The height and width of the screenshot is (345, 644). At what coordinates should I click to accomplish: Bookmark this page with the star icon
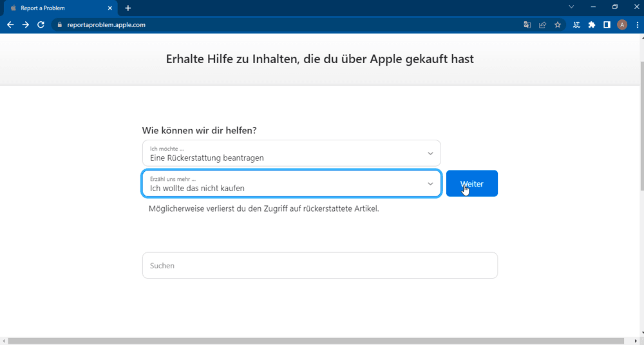(557, 24)
